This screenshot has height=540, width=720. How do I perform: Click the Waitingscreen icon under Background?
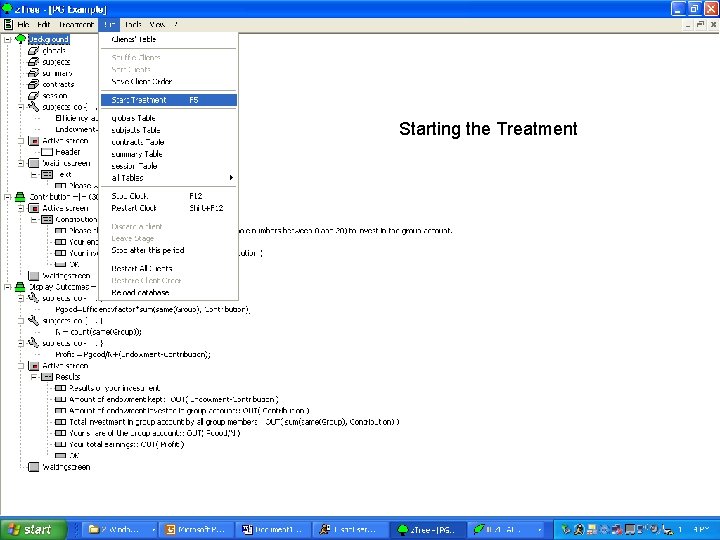click(33, 163)
